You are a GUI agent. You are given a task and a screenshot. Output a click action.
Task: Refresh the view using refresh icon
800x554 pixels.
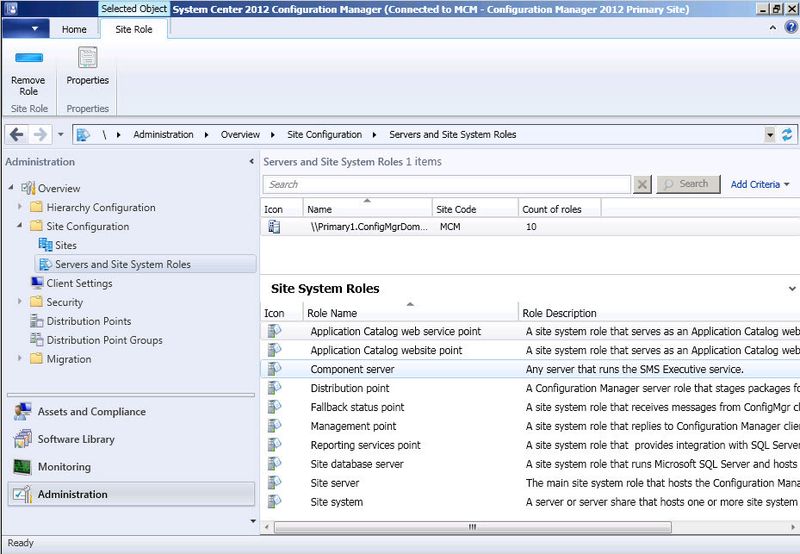click(x=787, y=135)
